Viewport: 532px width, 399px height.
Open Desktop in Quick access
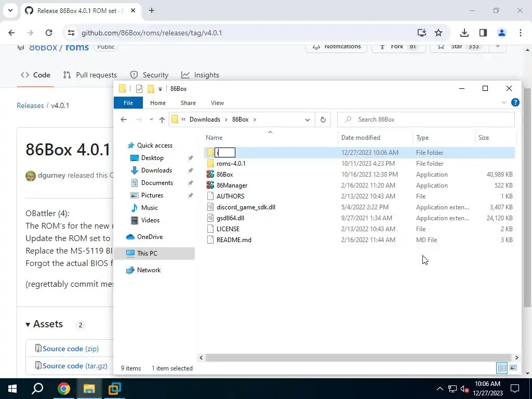152,158
